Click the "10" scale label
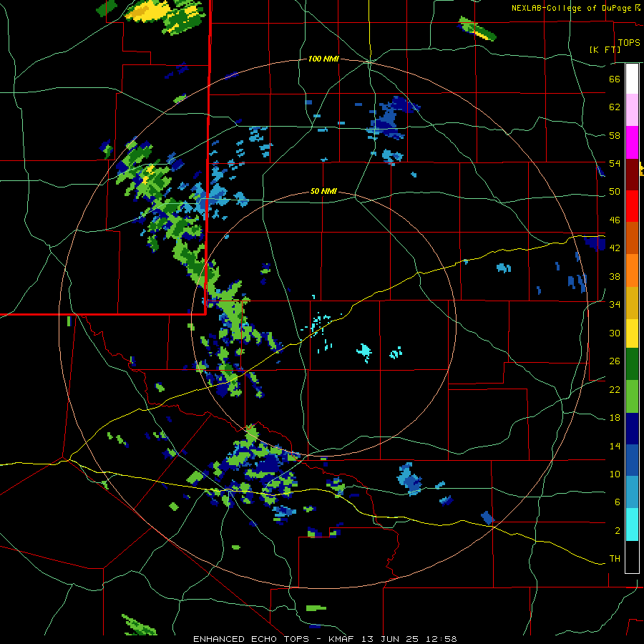Image resolution: width=644 pixels, height=644 pixels. 615,474
